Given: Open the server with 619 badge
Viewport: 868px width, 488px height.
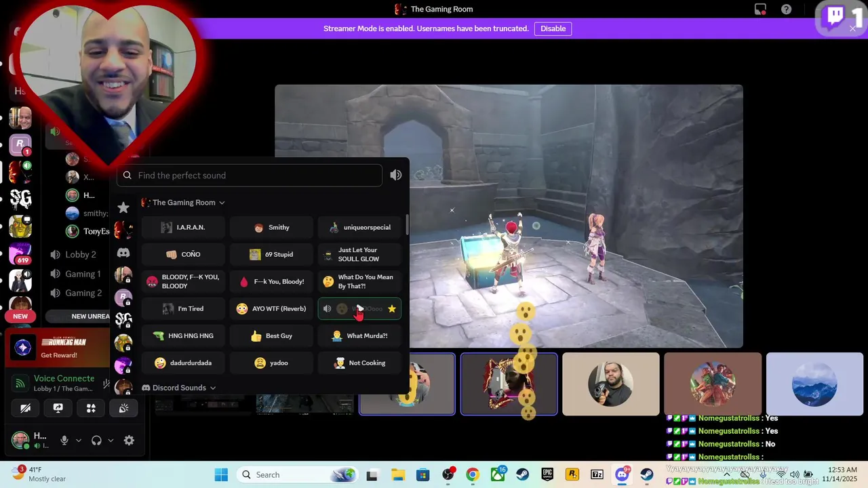Looking at the screenshot, I should coord(20,252).
